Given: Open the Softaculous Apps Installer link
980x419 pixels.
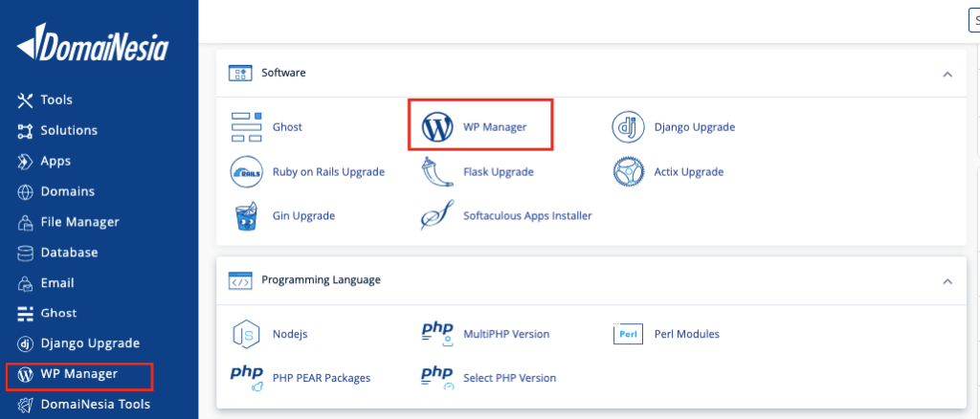Looking at the screenshot, I should pos(527,216).
